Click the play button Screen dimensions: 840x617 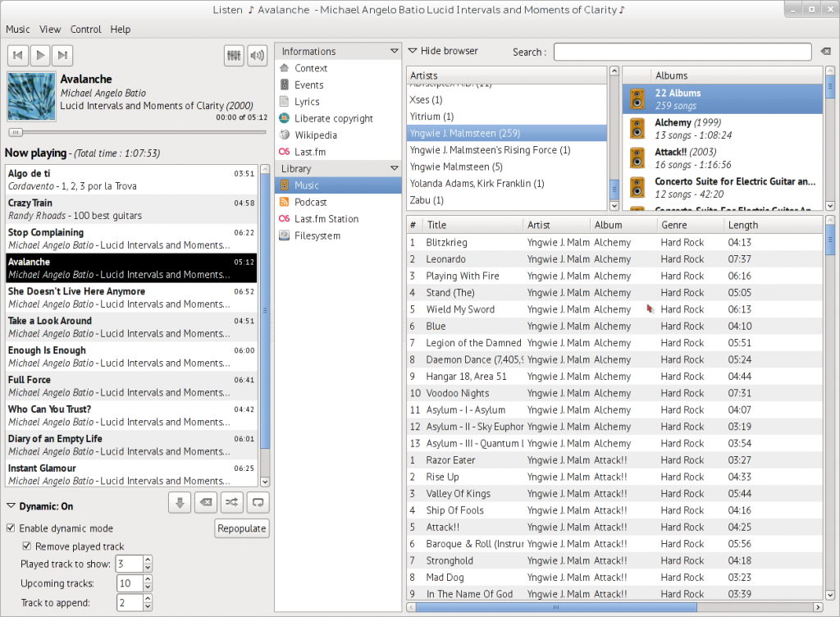40,55
